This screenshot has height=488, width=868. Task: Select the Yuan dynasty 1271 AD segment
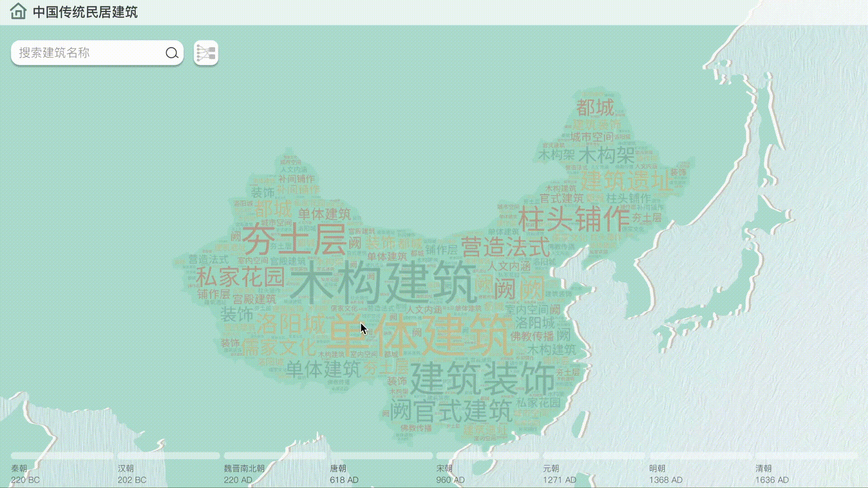click(594, 455)
